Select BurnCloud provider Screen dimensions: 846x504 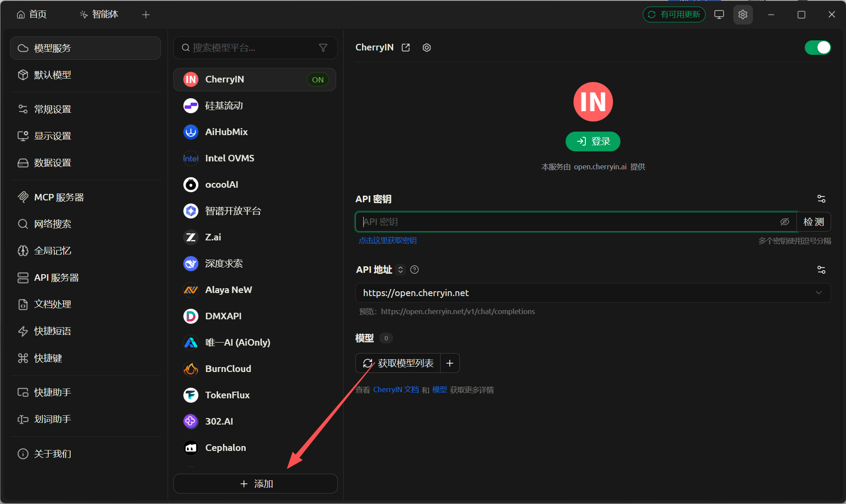click(255, 369)
